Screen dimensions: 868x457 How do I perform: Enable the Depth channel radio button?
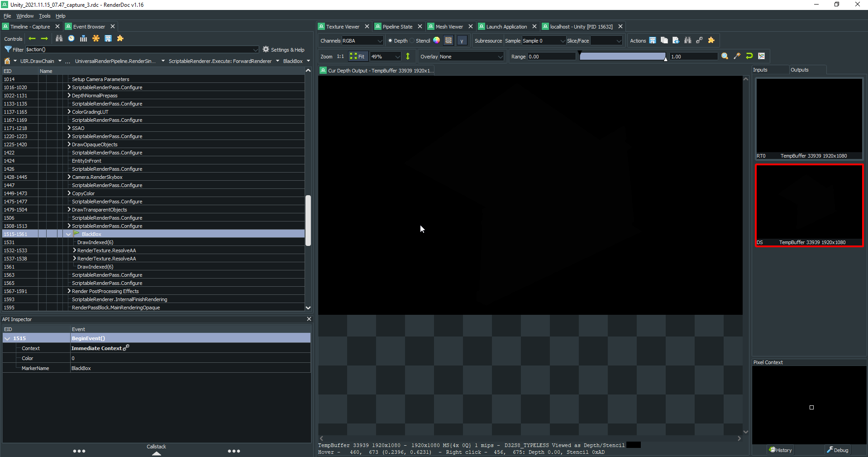coord(390,41)
